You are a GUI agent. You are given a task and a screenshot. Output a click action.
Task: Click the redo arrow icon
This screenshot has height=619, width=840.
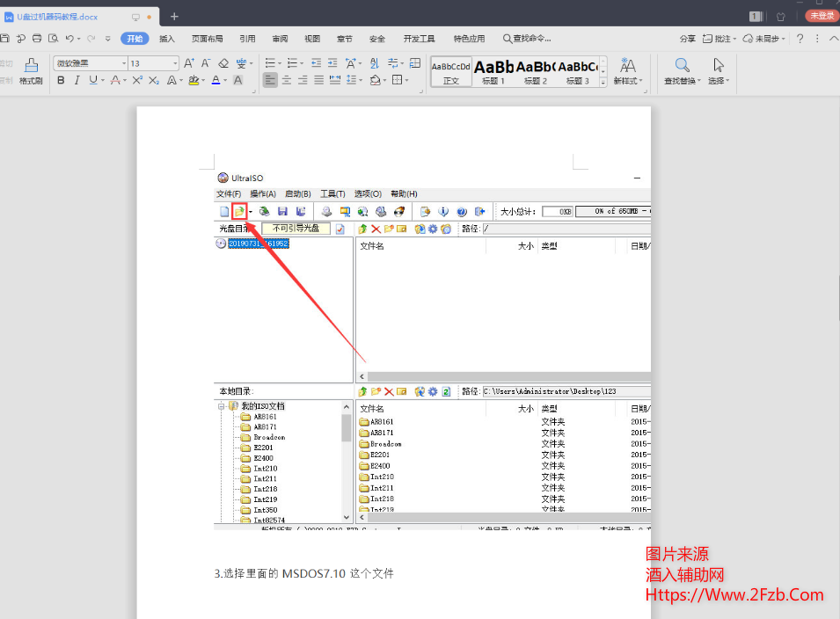click(x=91, y=39)
